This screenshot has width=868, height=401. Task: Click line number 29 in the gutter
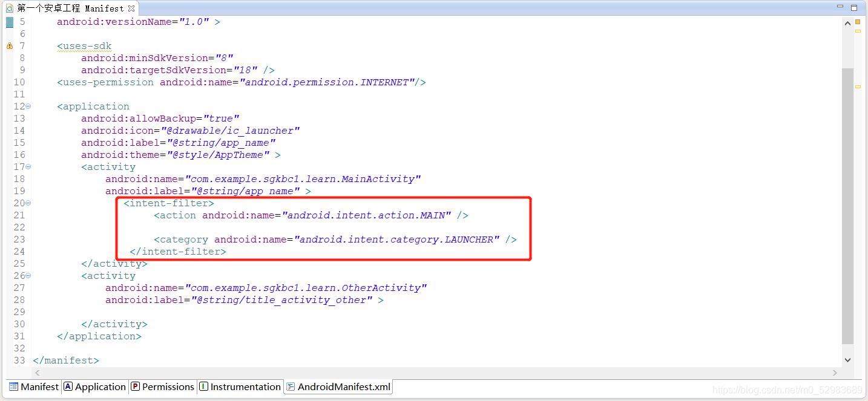(19, 312)
